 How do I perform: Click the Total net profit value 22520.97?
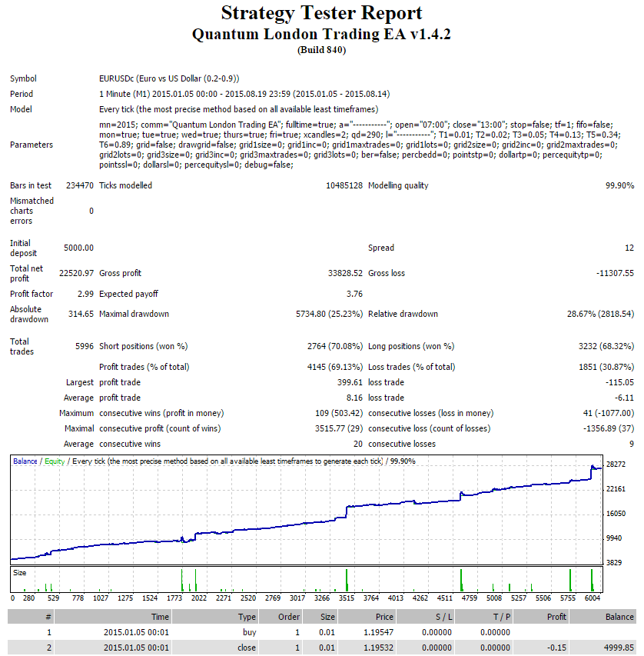tap(76, 273)
